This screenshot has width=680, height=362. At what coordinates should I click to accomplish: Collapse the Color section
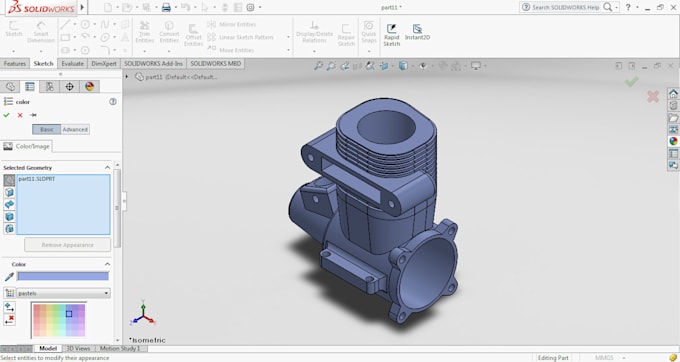[x=107, y=264]
